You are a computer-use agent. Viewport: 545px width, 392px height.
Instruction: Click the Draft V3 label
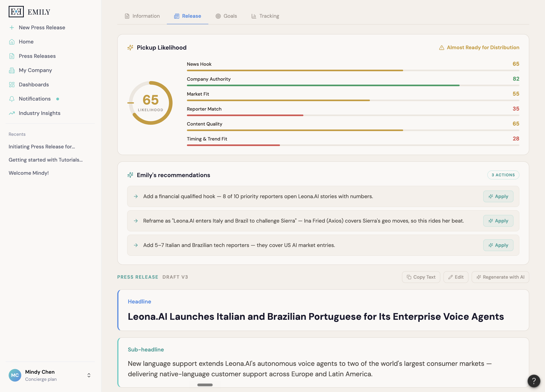[x=175, y=277]
